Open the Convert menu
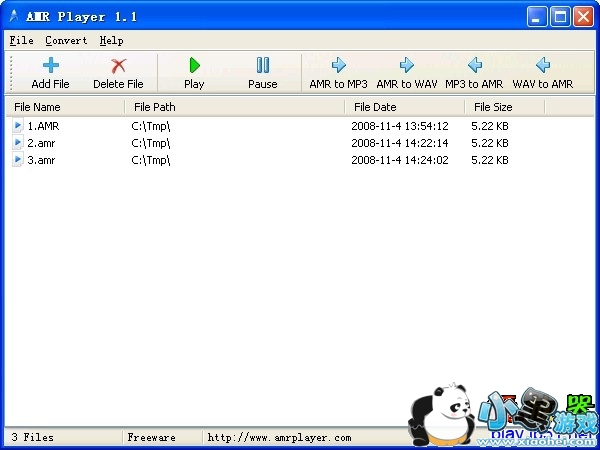This screenshot has width=600, height=450. (66, 41)
